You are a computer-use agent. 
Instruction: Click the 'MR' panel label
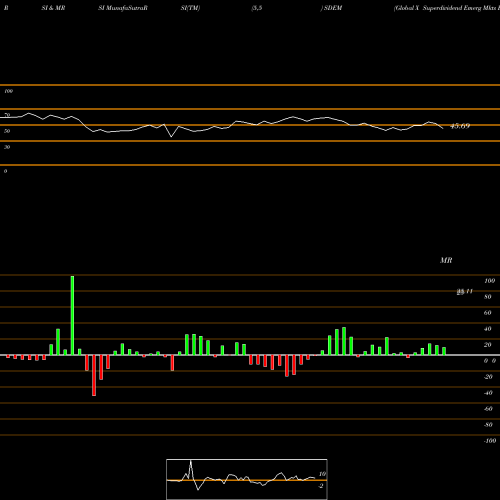click(x=446, y=260)
